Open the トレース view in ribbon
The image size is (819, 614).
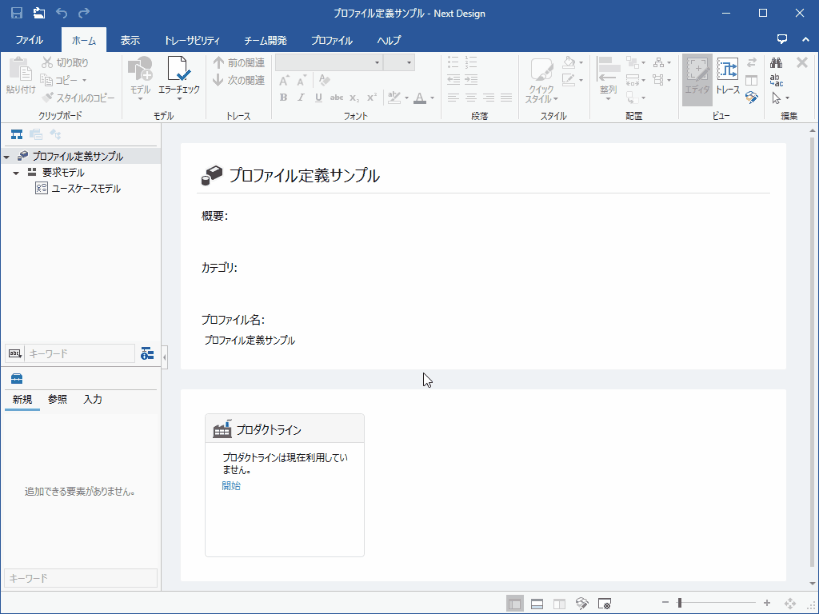727,76
